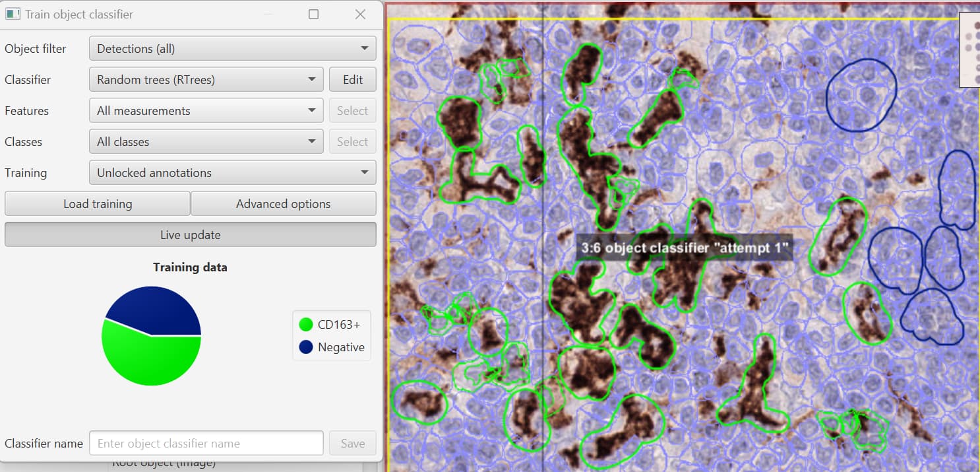The height and width of the screenshot is (472, 980).
Task: Click the Load training button
Action: click(96, 203)
